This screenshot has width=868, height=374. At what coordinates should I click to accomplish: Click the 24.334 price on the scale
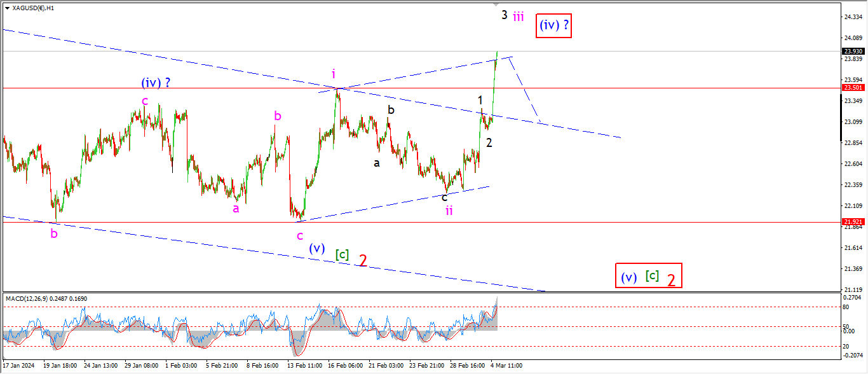(851, 17)
